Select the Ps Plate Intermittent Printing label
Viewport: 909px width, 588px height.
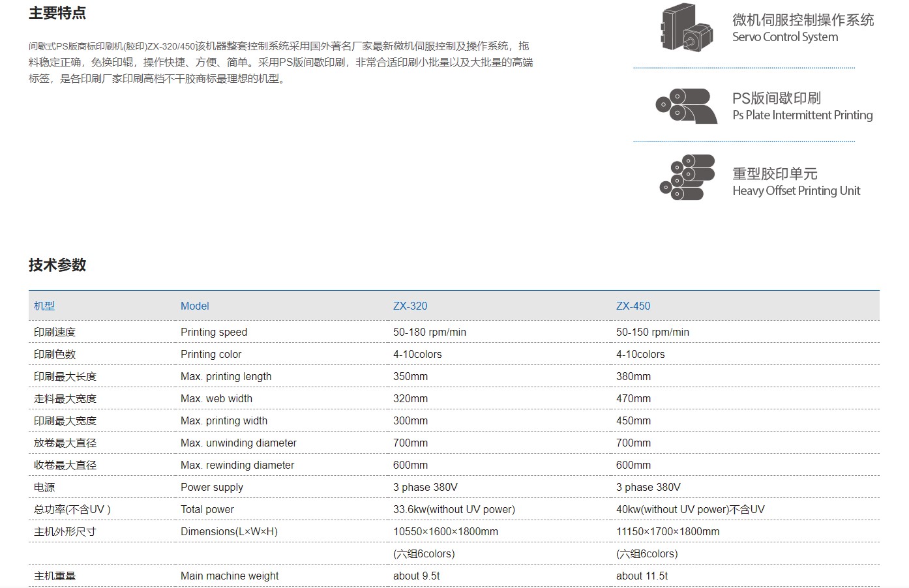(x=802, y=115)
